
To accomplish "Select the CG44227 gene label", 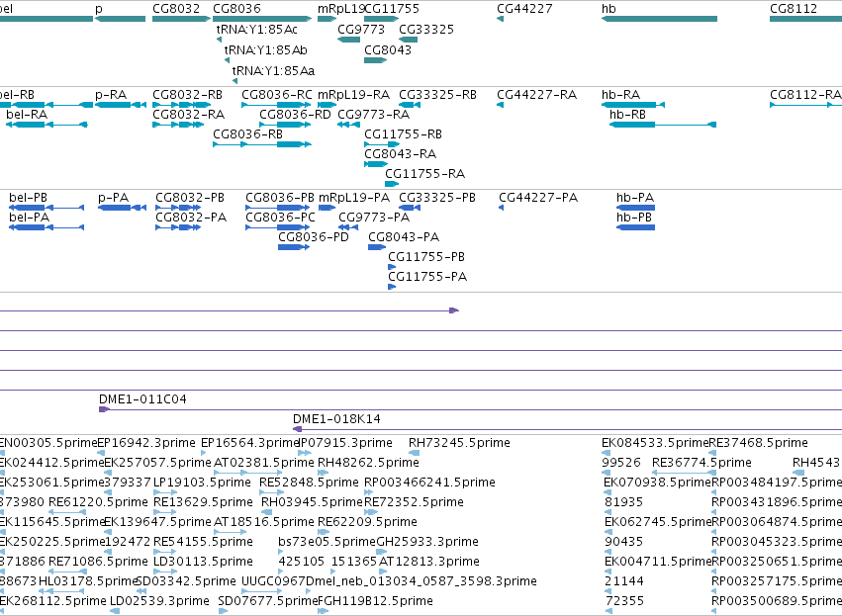I will [x=524, y=9].
